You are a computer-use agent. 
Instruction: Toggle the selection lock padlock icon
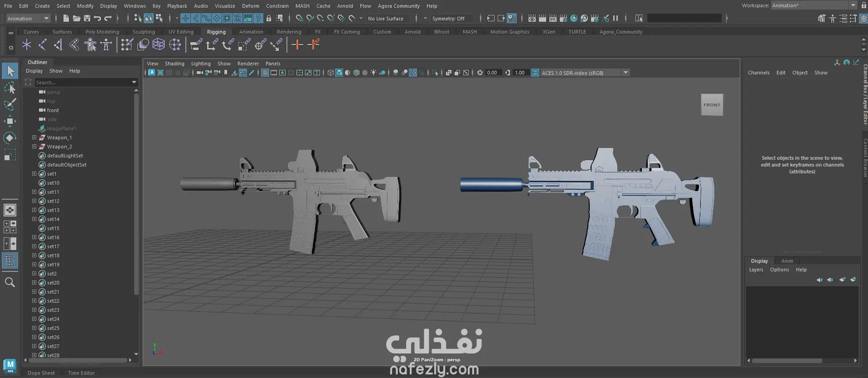point(269,18)
